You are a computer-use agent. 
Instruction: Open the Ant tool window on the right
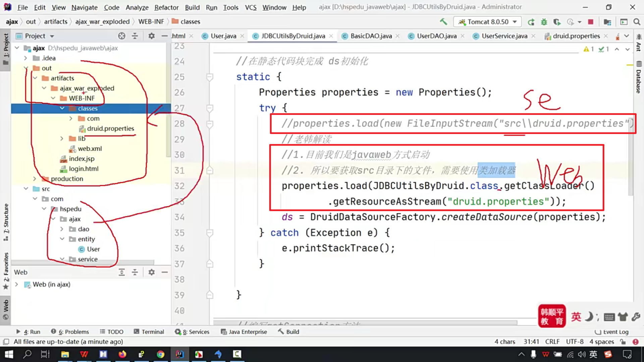[x=639, y=43]
